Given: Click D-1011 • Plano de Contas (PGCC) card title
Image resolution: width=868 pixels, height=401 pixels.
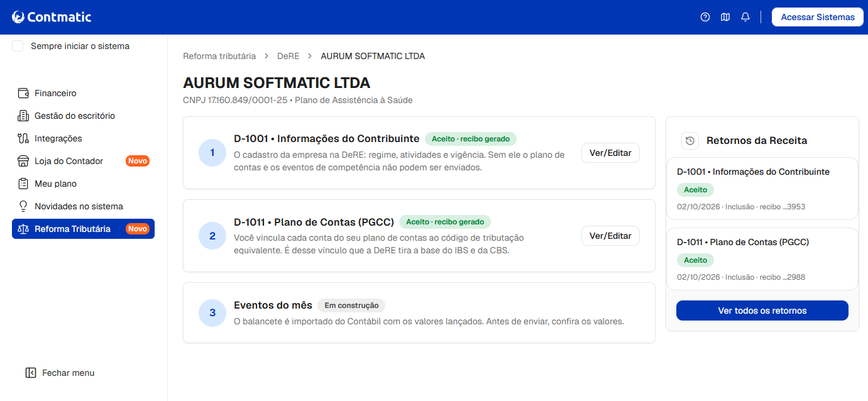Looking at the screenshot, I should pyautogui.click(x=314, y=222).
